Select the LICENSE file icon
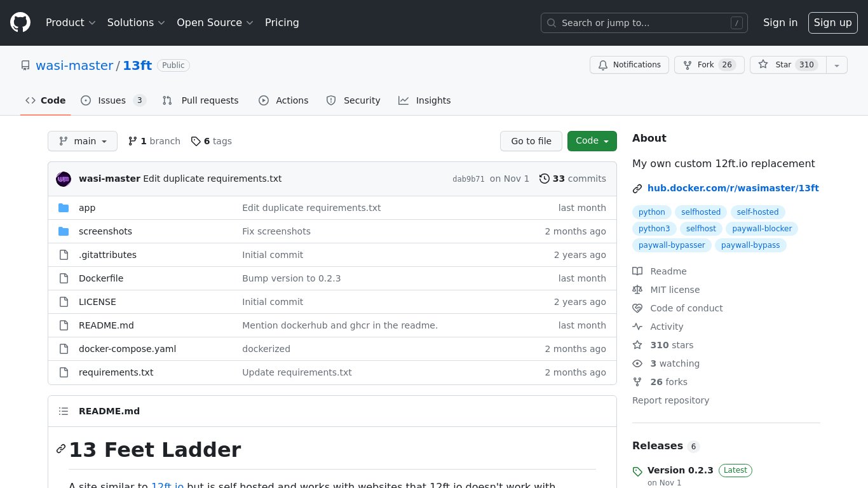Screen dimensions: 868x488 64,302
